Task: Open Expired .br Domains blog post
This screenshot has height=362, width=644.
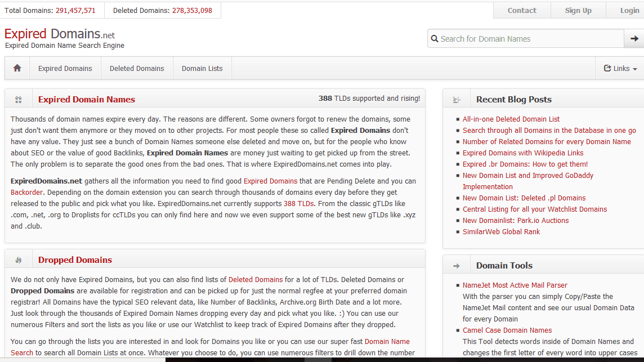Action: click(x=525, y=164)
